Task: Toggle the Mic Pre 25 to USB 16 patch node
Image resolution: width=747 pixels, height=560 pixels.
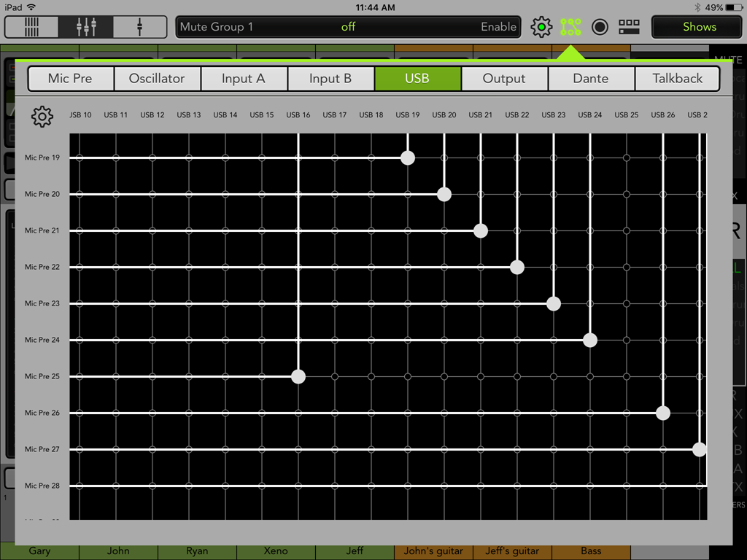Action: tap(298, 376)
